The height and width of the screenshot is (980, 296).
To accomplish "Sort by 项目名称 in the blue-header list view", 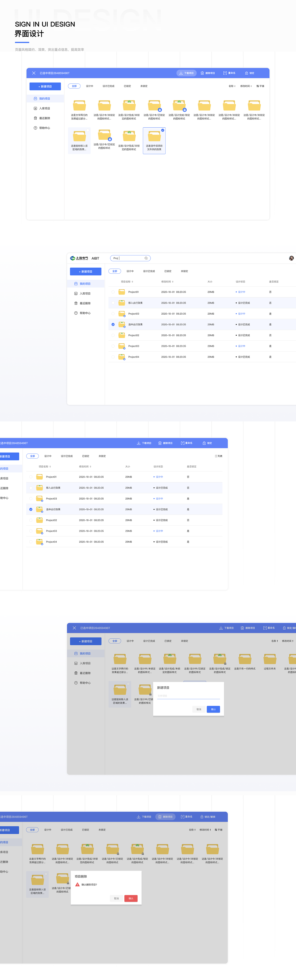I will pos(45,467).
